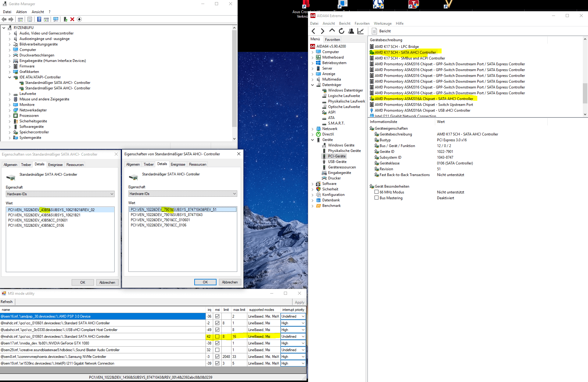Expand the Motherboard node in AIDA64 tree
This screenshot has width=588, height=382.
[312, 57]
